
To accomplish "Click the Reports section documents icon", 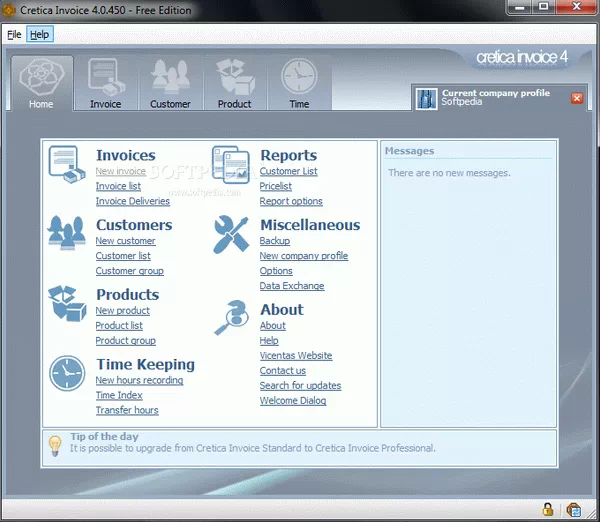I will click(231, 165).
